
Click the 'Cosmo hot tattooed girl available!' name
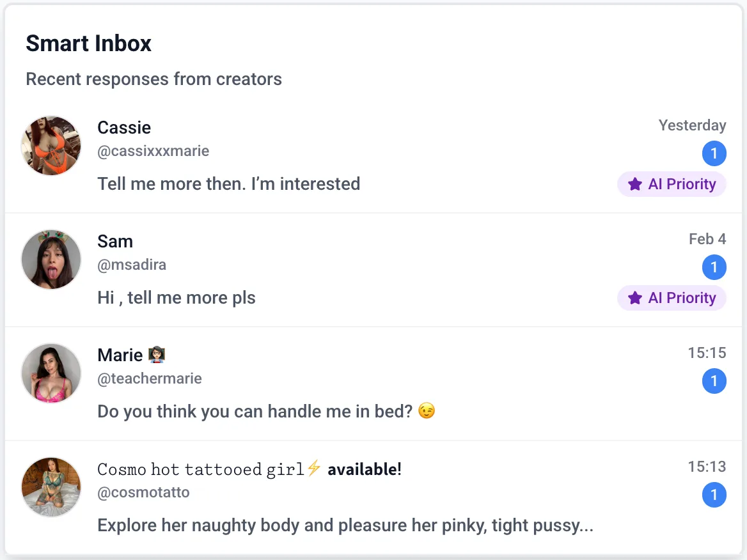pos(249,469)
